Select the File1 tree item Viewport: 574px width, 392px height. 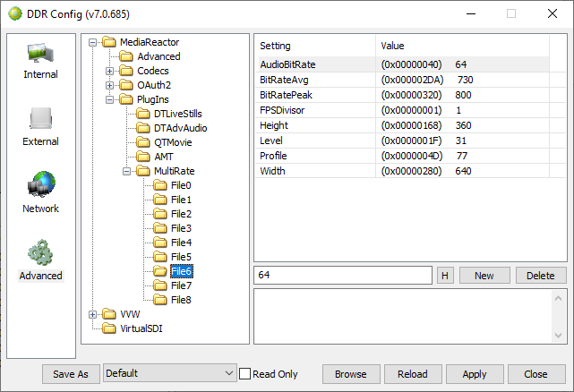pyautogui.click(x=181, y=200)
